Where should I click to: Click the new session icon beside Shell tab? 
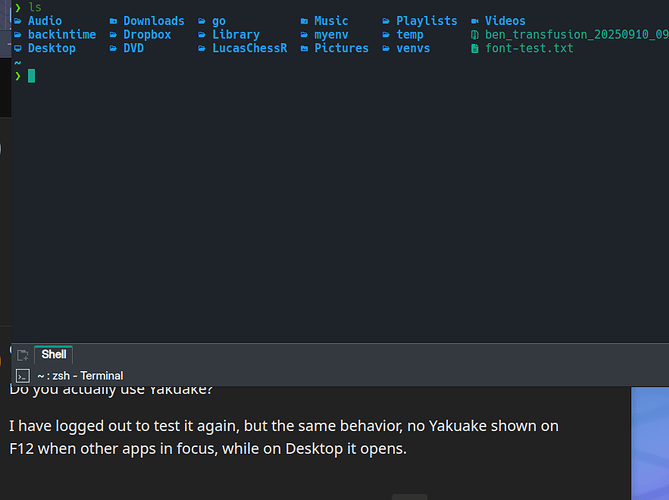[x=23, y=355]
